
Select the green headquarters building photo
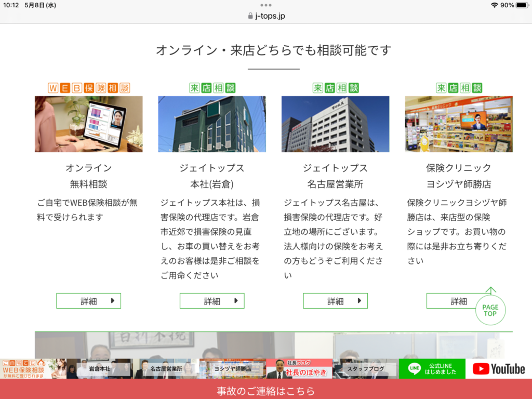click(x=212, y=124)
